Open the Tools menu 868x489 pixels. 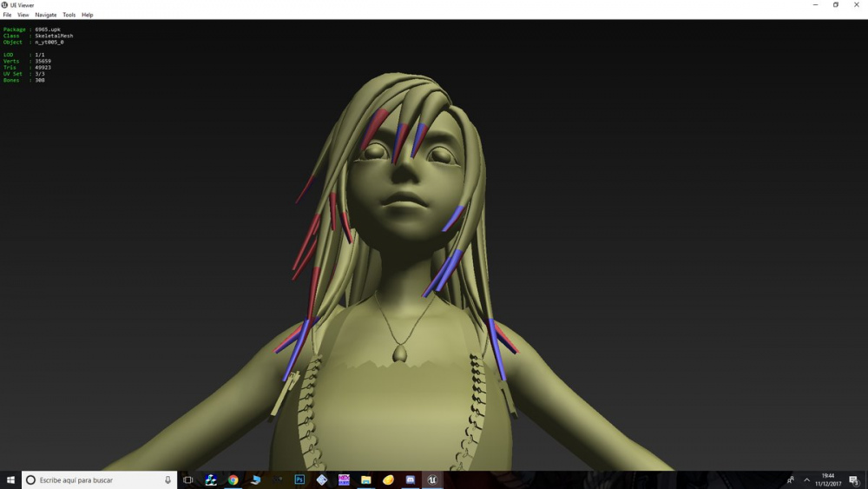click(x=69, y=15)
